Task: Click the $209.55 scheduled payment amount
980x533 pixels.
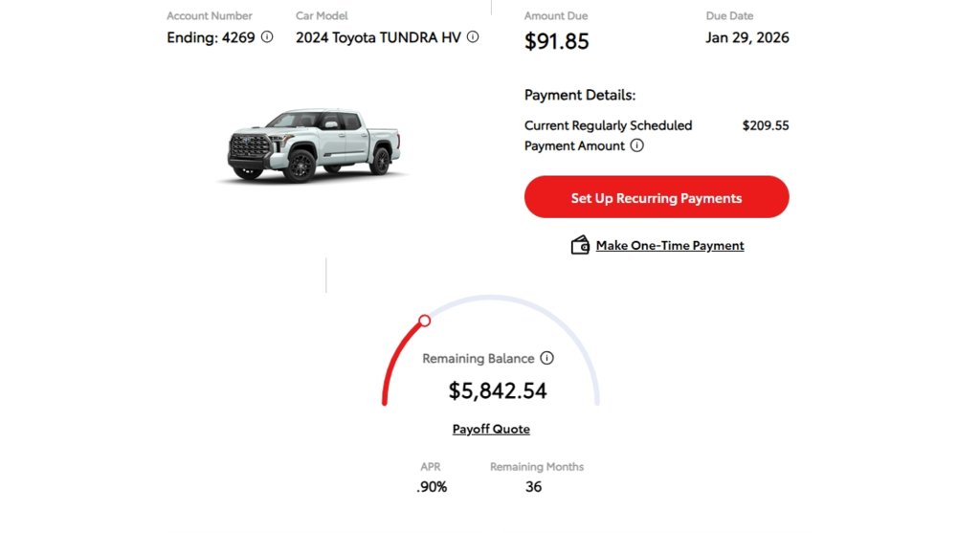Action: point(766,125)
